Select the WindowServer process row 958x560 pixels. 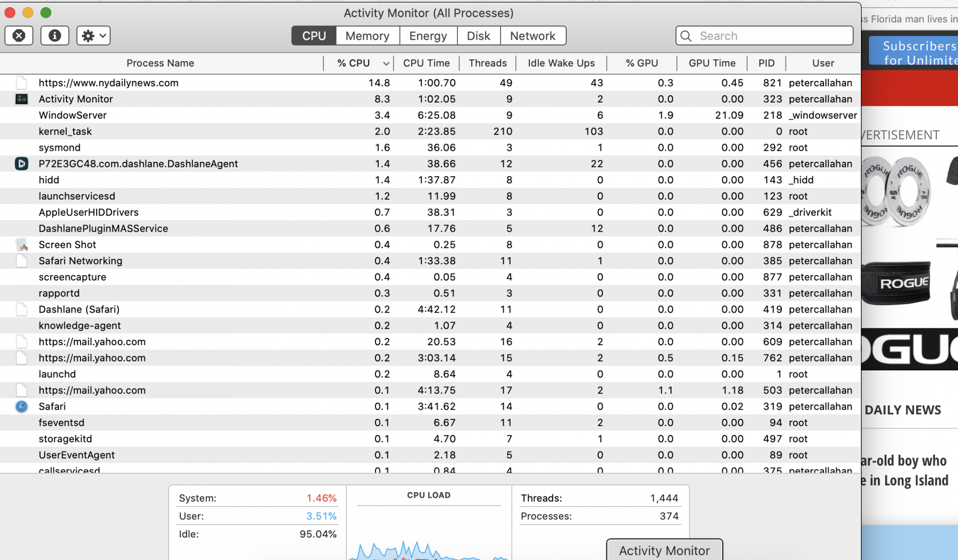(x=430, y=115)
